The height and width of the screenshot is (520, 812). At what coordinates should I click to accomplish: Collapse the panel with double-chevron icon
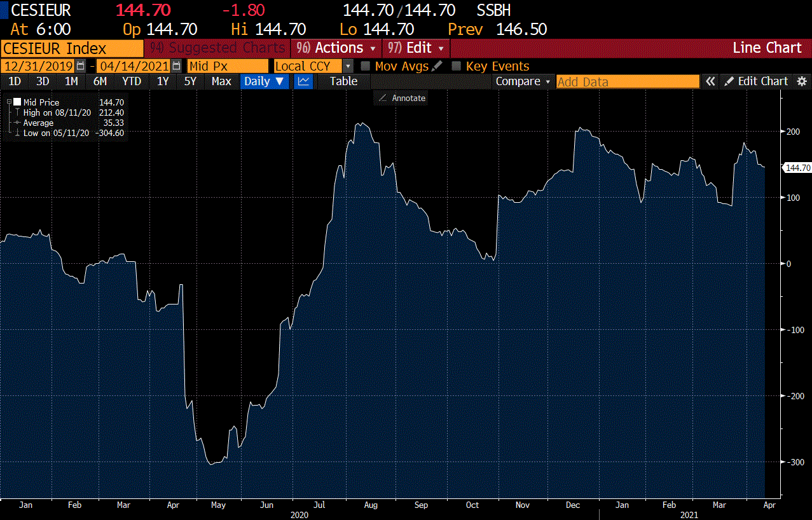click(710, 81)
